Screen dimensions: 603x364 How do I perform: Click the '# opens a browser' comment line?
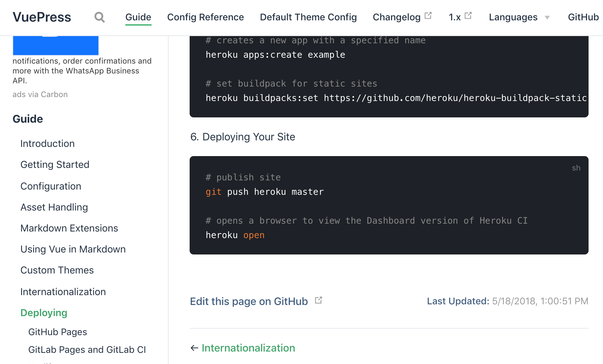(366, 221)
